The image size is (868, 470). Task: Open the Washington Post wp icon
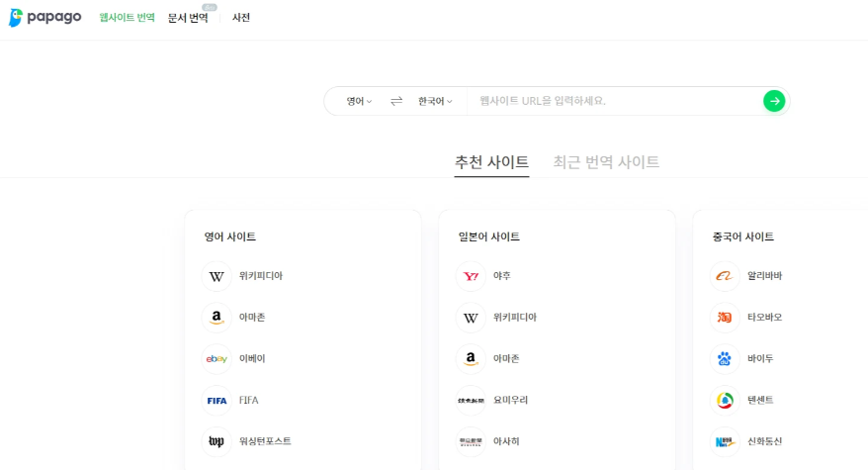[217, 441]
